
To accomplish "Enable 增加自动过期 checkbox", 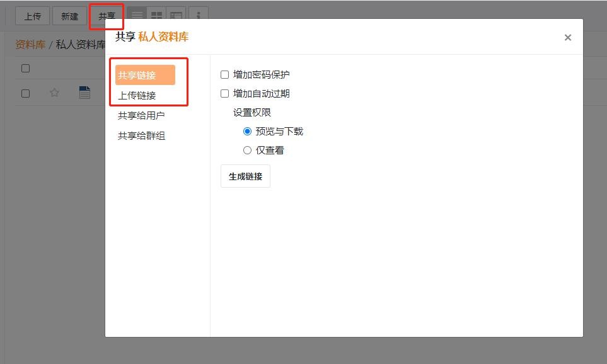I will pyautogui.click(x=225, y=94).
